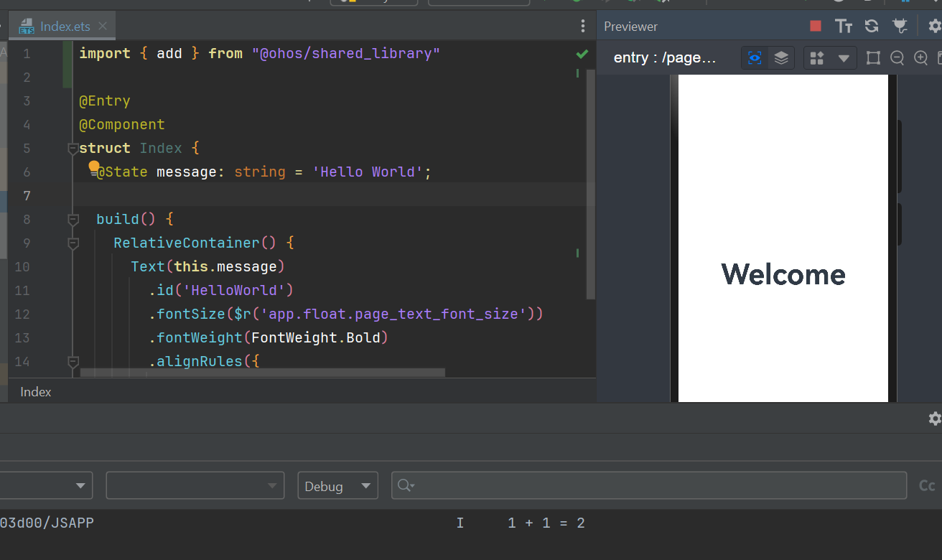This screenshot has width=942, height=560.
Task: Select the Index.ets editor tab
Action: pos(65,27)
